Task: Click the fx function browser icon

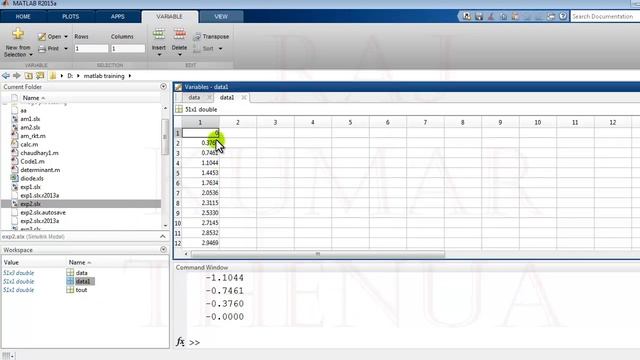Action: [180, 342]
